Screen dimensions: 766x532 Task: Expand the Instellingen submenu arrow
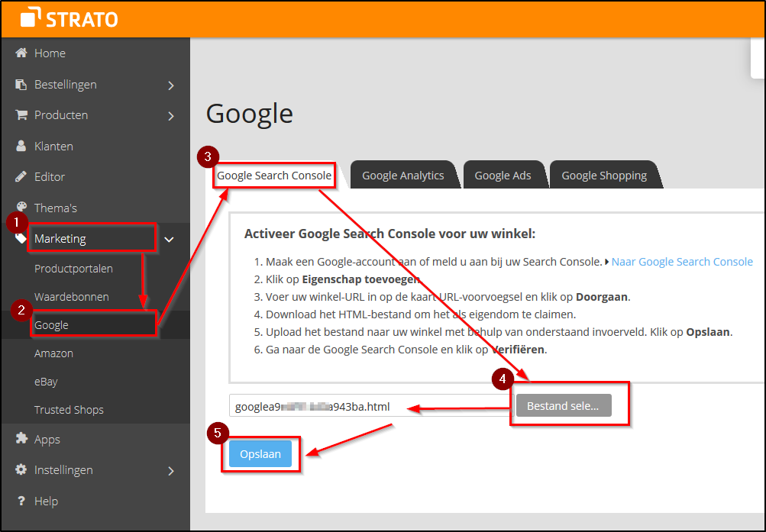click(171, 471)
